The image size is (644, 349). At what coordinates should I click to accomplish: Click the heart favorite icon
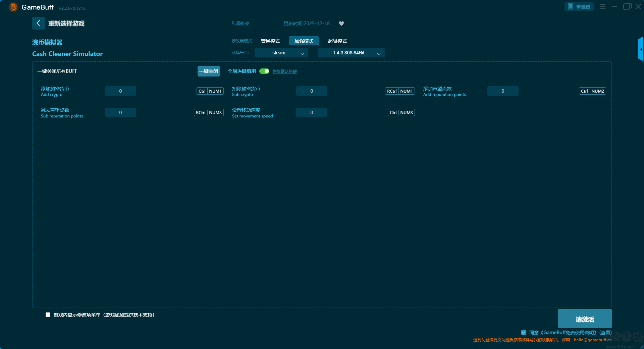[341, 23]
